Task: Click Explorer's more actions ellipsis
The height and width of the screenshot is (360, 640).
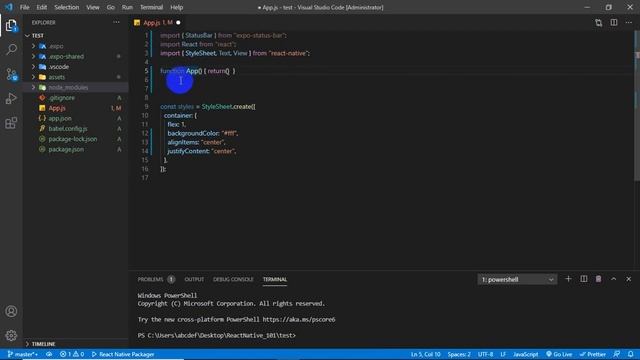Action: [117, 22]
